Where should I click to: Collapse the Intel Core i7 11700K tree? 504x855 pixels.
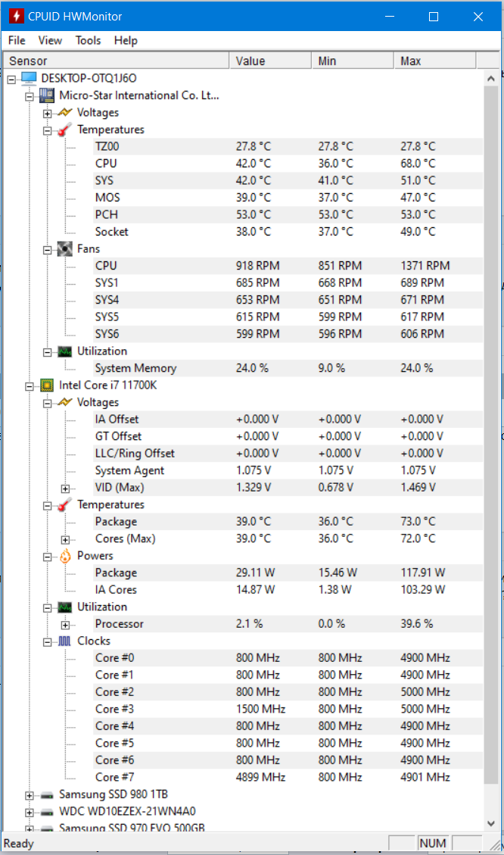click(29, 385)
